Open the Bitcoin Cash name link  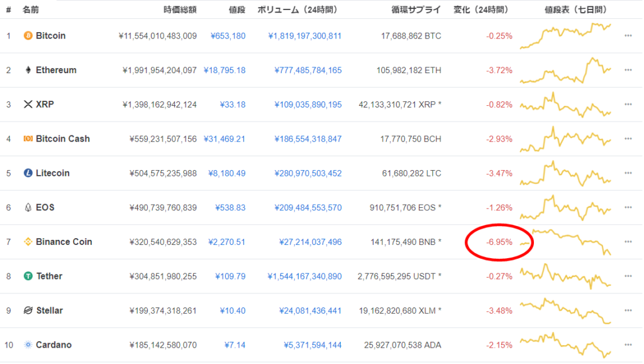(63, 139)
